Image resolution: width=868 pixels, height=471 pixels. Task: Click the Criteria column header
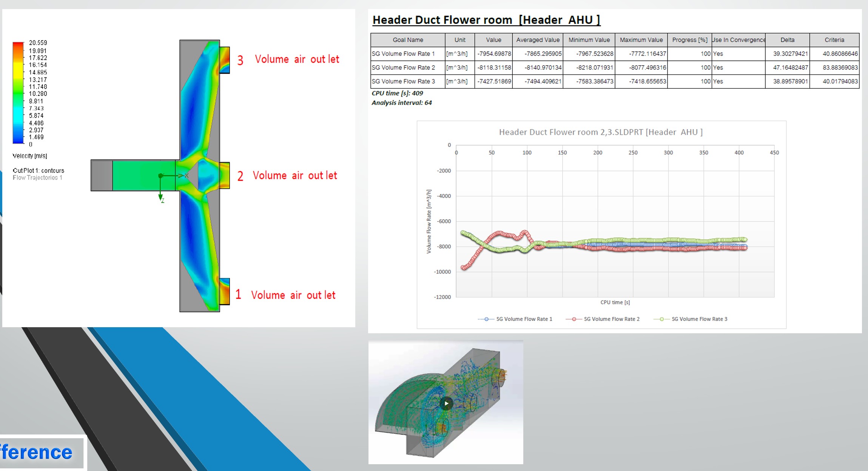pos(834,40)
